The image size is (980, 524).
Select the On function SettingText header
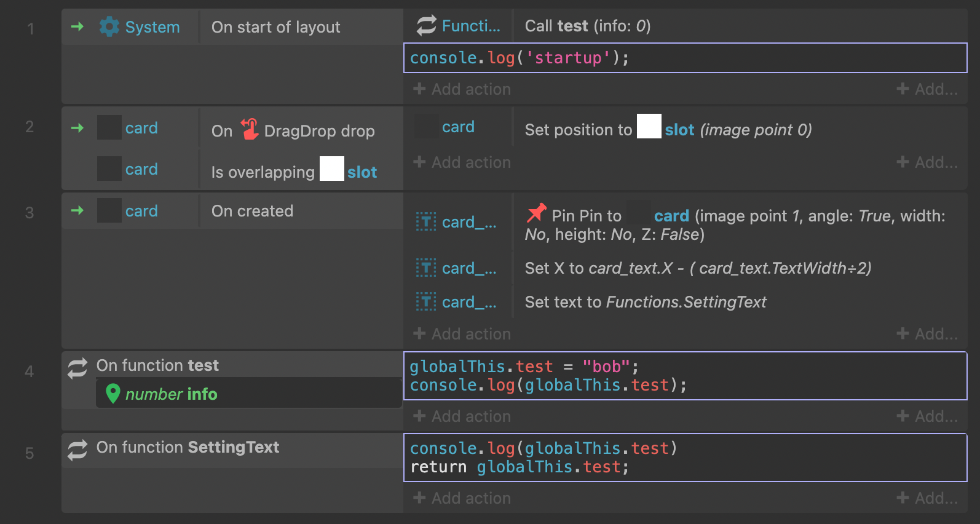point(188,447)
